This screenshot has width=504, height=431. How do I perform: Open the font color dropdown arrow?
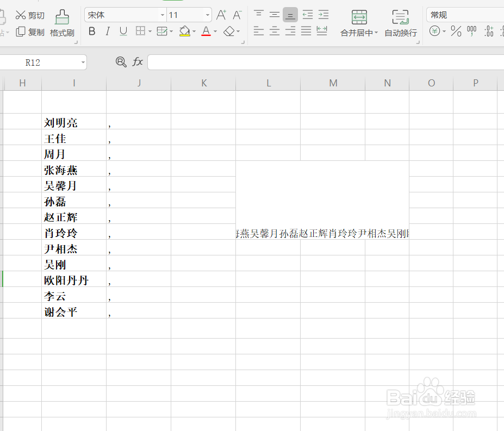[x=215, y=32]
